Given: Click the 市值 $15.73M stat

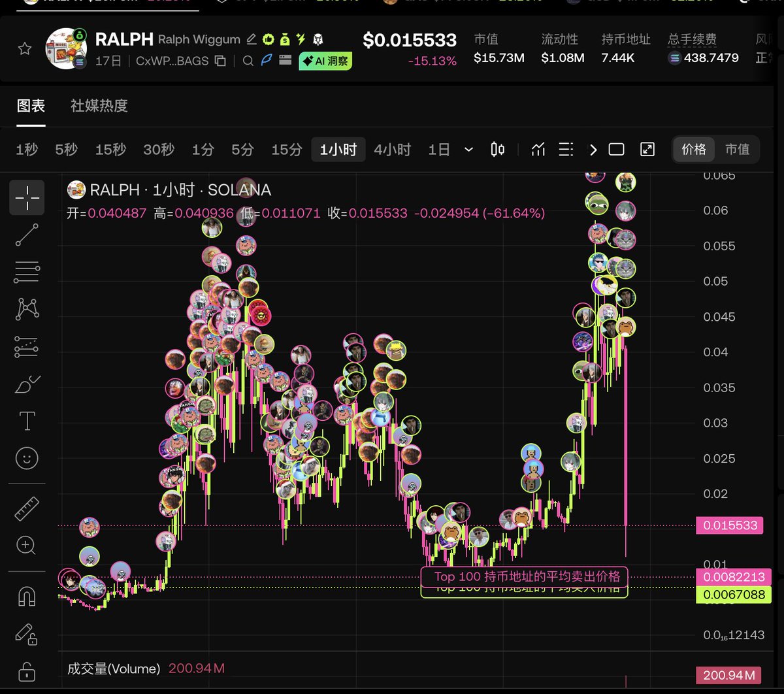Looking at the screenshot, I should pyautogui.click(x=499, y=49).
